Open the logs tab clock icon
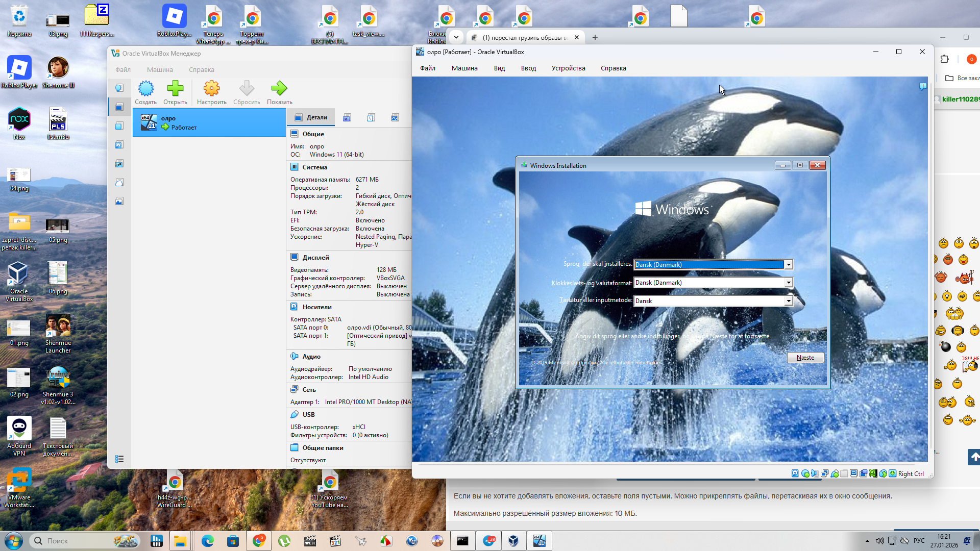Image resolution: width=980 pixels, height=551 pixels. pos(371,118)
